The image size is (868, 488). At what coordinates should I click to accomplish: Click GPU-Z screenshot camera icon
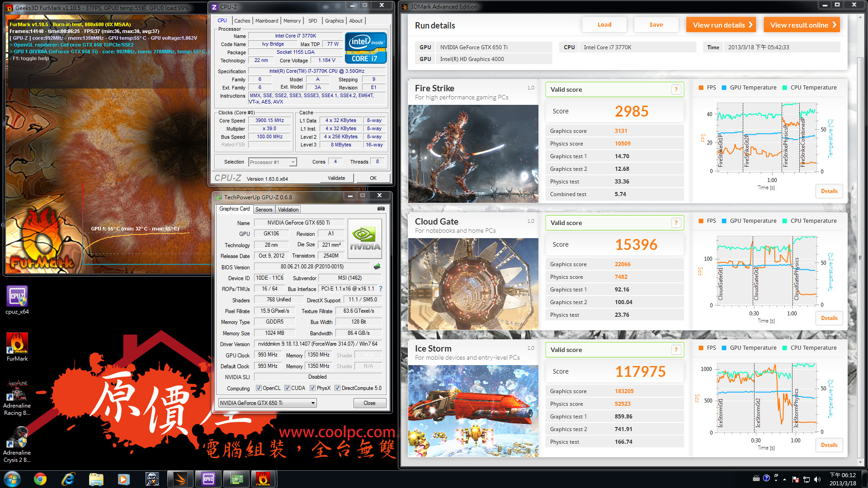[x=381, y=209]
